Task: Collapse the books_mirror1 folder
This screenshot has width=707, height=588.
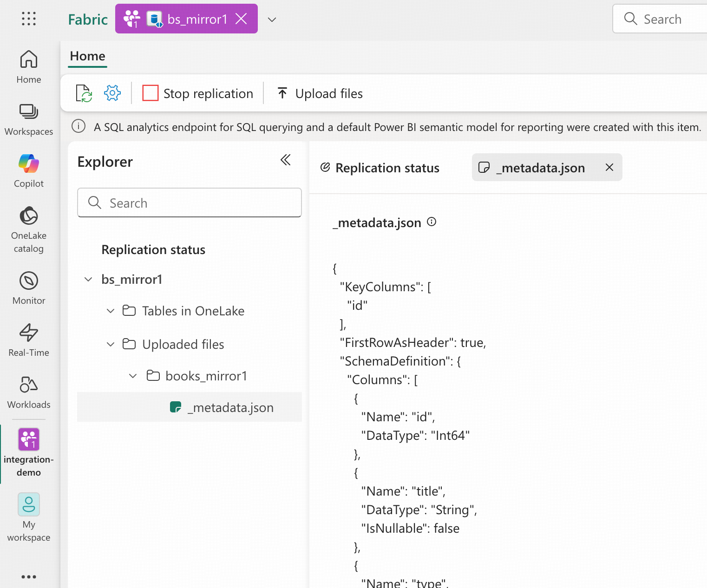Action: pyautogui.click(x=133, y=376)
